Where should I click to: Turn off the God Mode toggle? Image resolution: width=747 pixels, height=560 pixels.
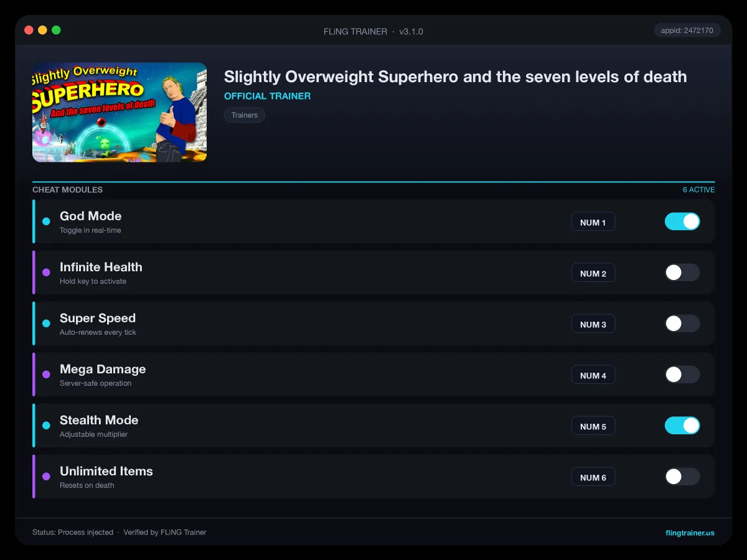[682, 222]
